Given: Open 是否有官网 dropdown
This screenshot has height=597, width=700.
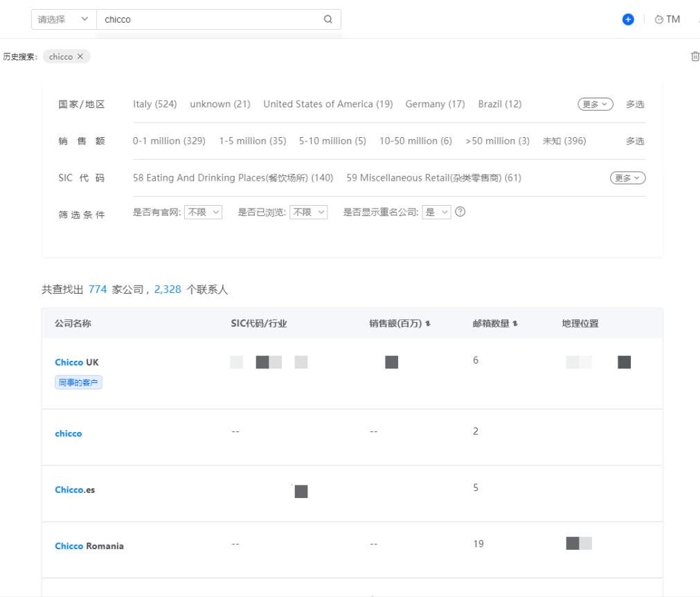Looking at the screenshot, I should (x=203, y=212).
